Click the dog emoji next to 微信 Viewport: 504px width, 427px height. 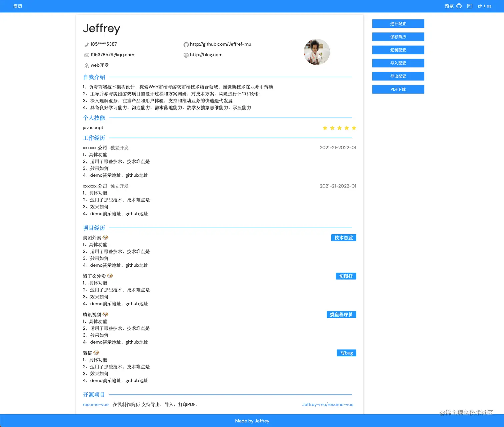coord(96,353)
